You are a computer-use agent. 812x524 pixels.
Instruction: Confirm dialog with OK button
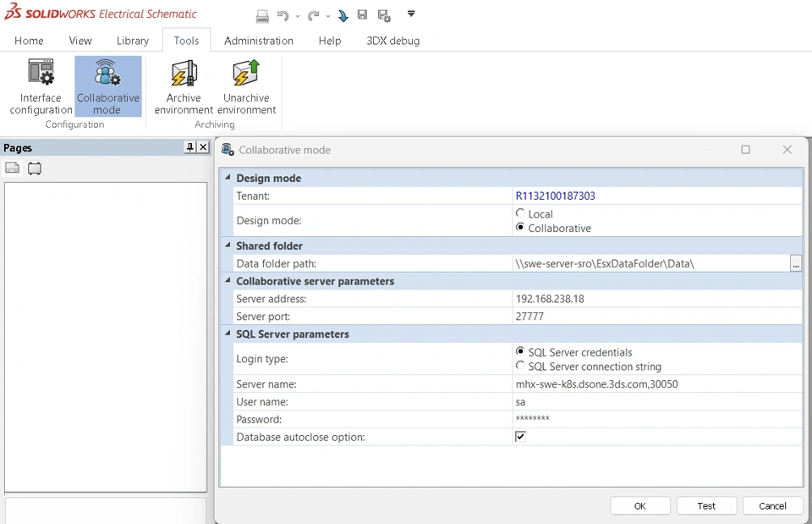point(640,506)
